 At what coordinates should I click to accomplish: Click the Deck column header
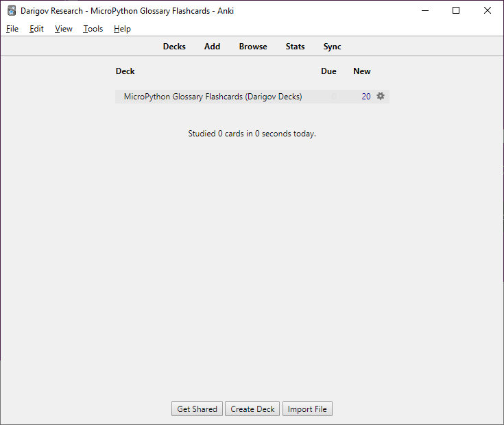click(125, 71)
